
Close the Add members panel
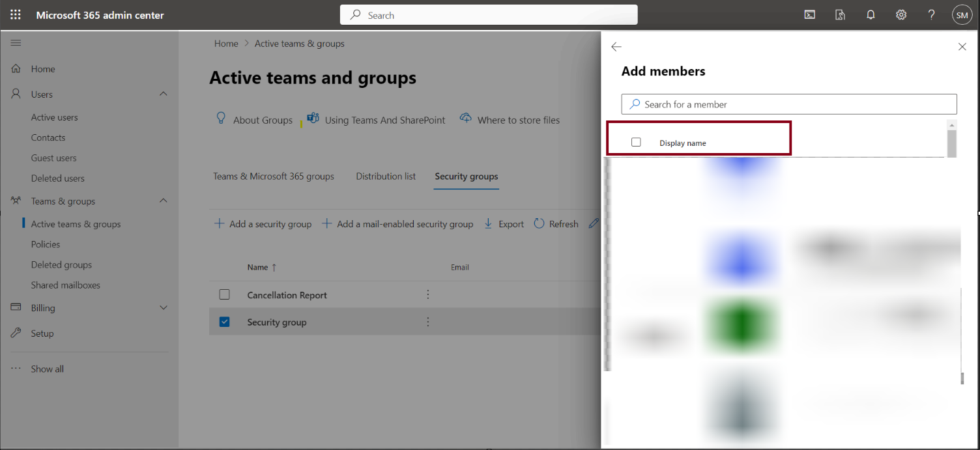(962, 47)
